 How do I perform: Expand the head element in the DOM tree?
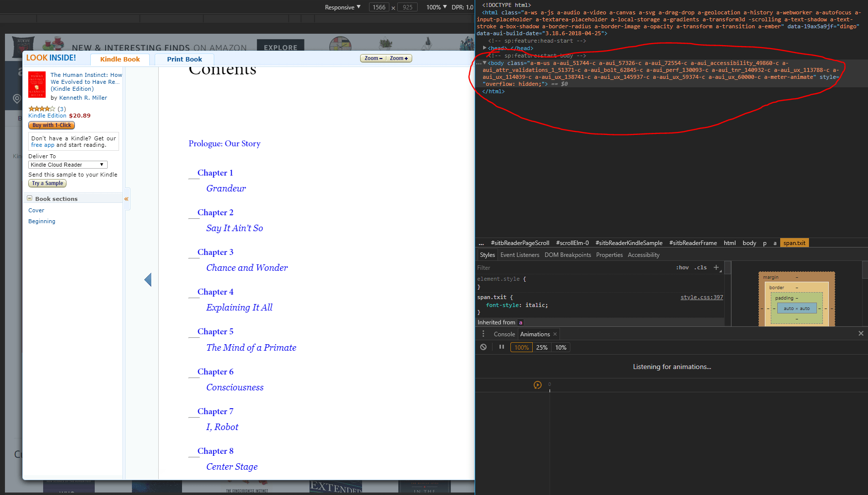pyautogui.click(x=485, y=48)
